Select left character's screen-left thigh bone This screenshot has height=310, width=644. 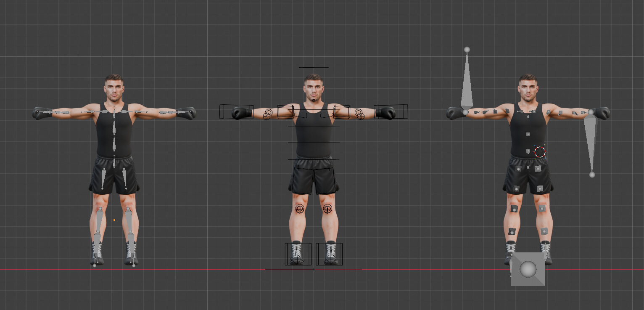coord(104,178)
